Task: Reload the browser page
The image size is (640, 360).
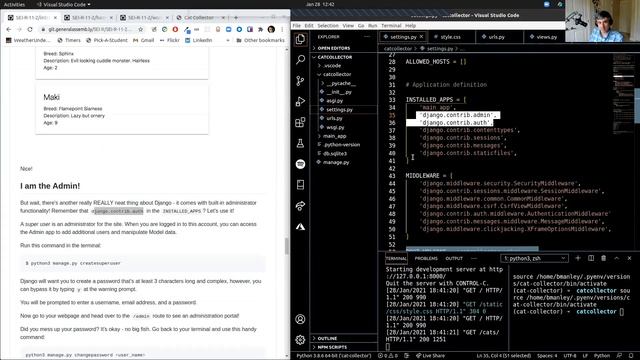Action: tap(30, 29)
